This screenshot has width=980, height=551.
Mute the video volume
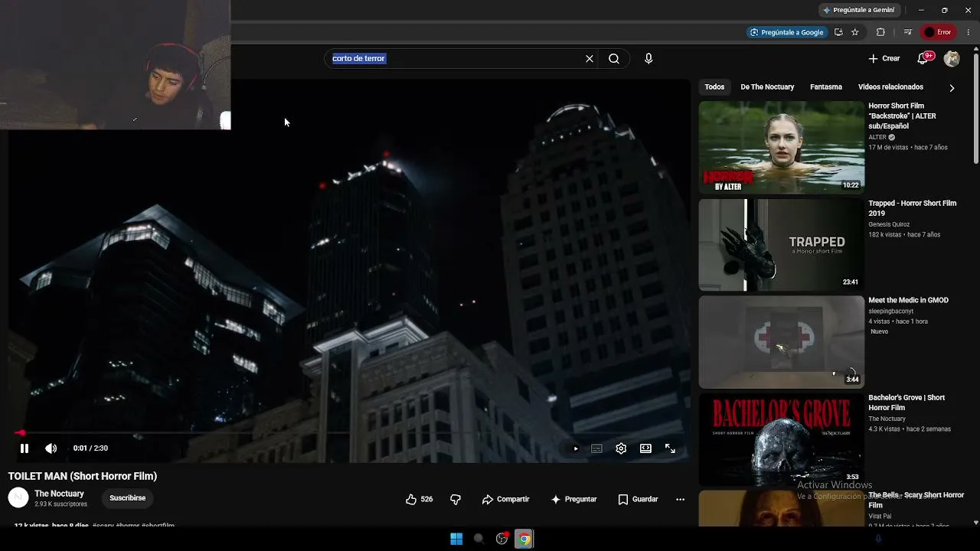(51, 448)
